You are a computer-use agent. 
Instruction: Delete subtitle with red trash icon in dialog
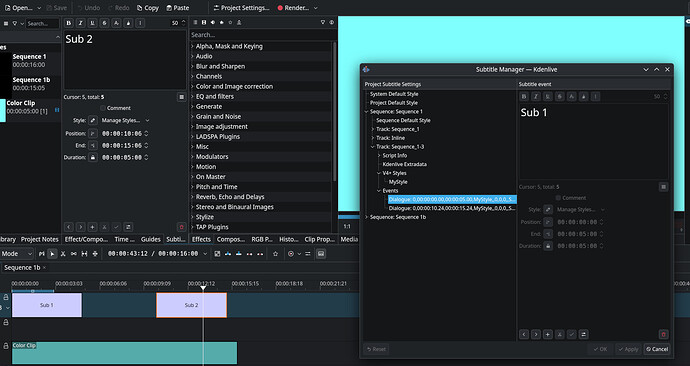click(x=664, y=335)
